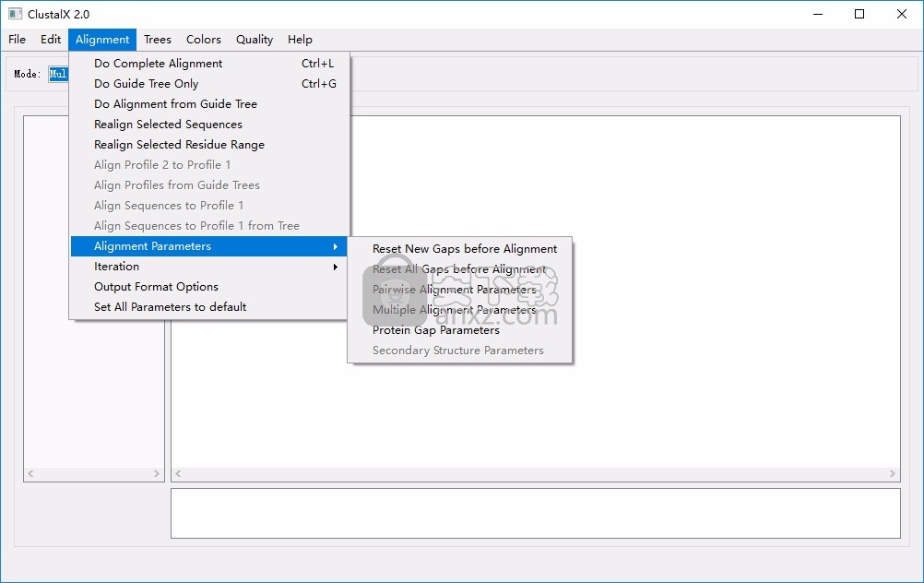Open the File menu
924x583 pixels.
point(18,40)
